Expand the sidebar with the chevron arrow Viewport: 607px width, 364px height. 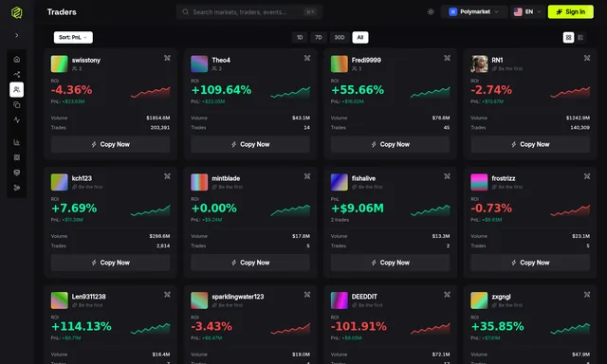coord(17,35)
